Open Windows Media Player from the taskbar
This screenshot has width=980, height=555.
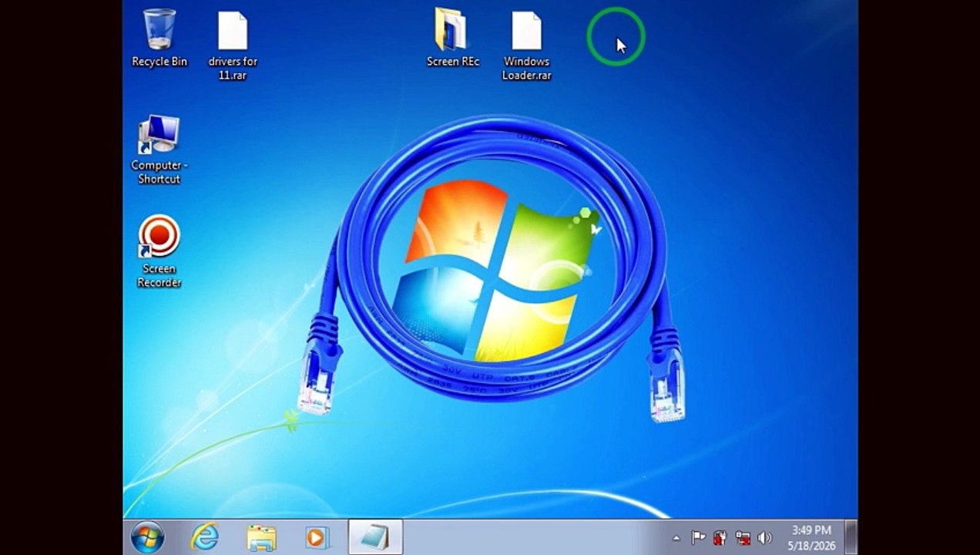pyautogui.click(x=317, y=536)
